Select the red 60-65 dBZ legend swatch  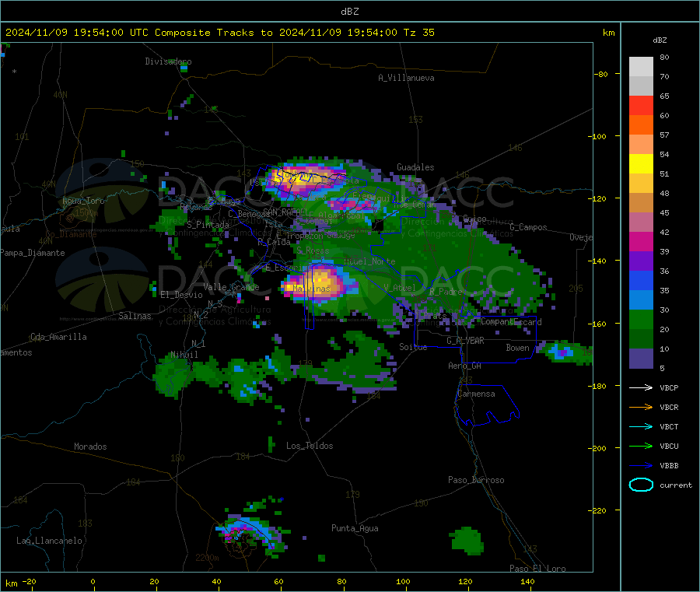pyautogui.click(x=641, y=105)
